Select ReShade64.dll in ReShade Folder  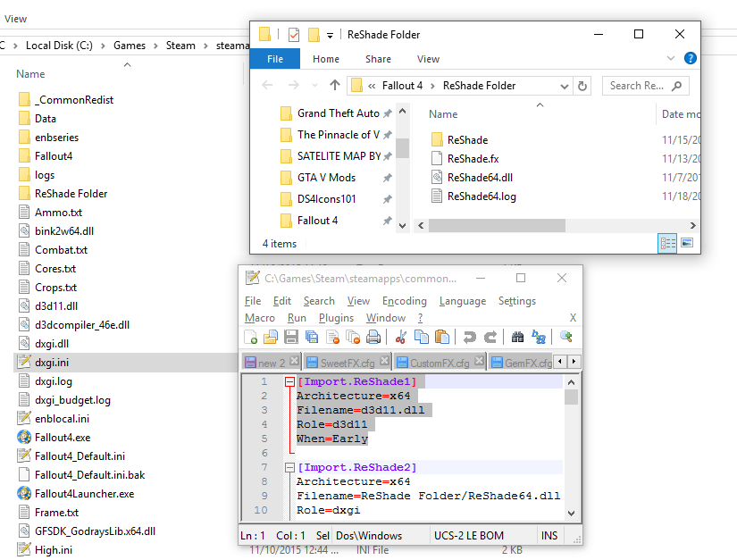coord(480,178)
